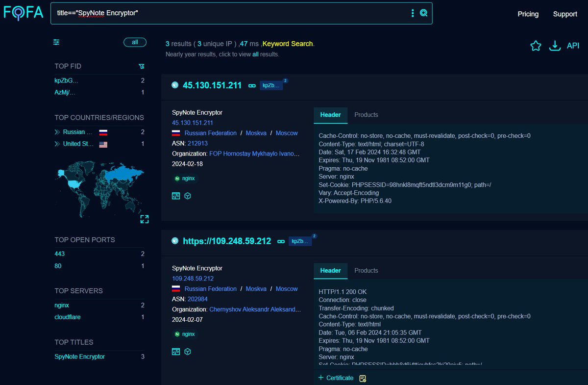Click the FOFA logo

click(24, 12)
